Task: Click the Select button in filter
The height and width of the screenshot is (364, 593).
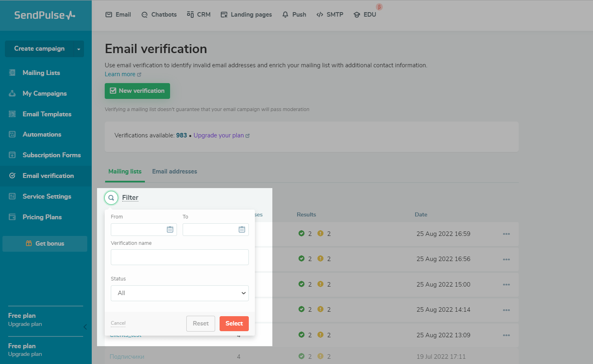Action: (234, 323)
